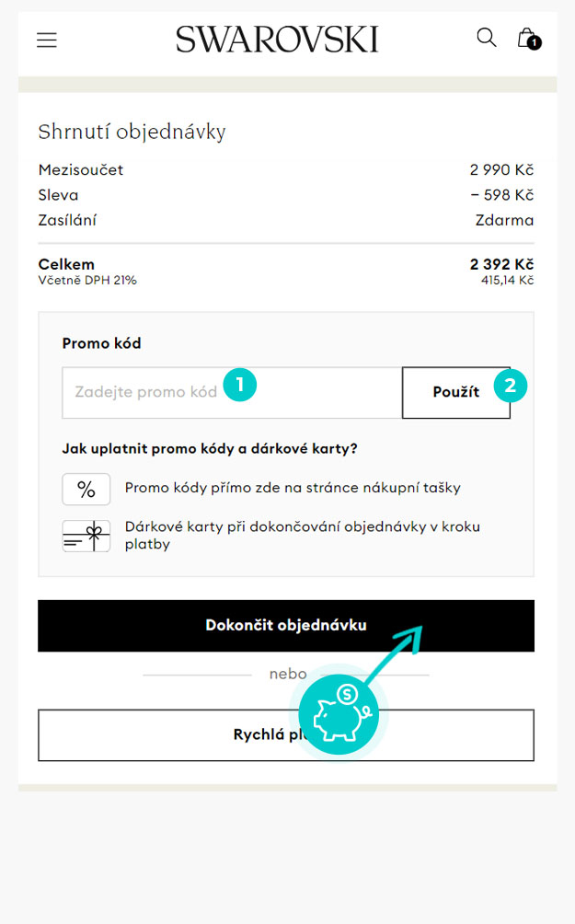Click the Swarovski logo

pos(277,40)
